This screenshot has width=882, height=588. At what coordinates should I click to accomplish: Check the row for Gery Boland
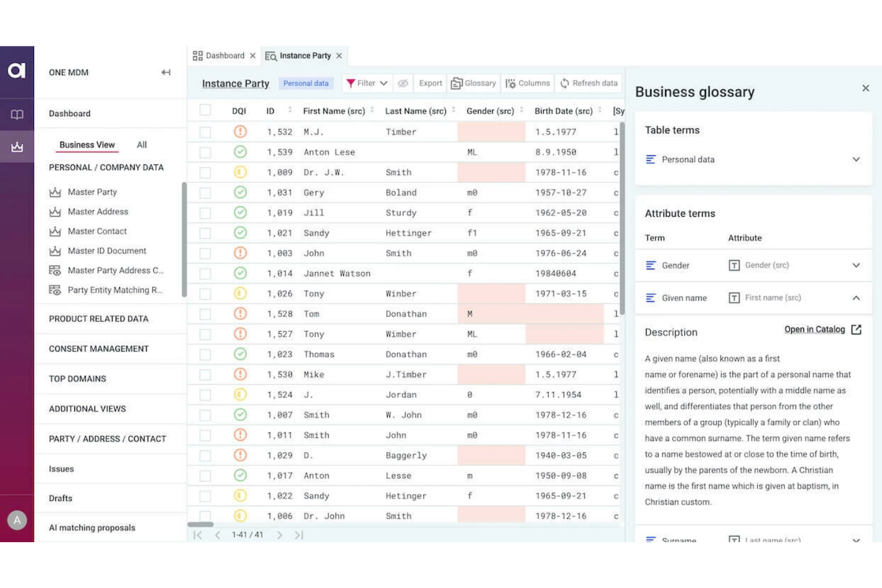point(205,192)
